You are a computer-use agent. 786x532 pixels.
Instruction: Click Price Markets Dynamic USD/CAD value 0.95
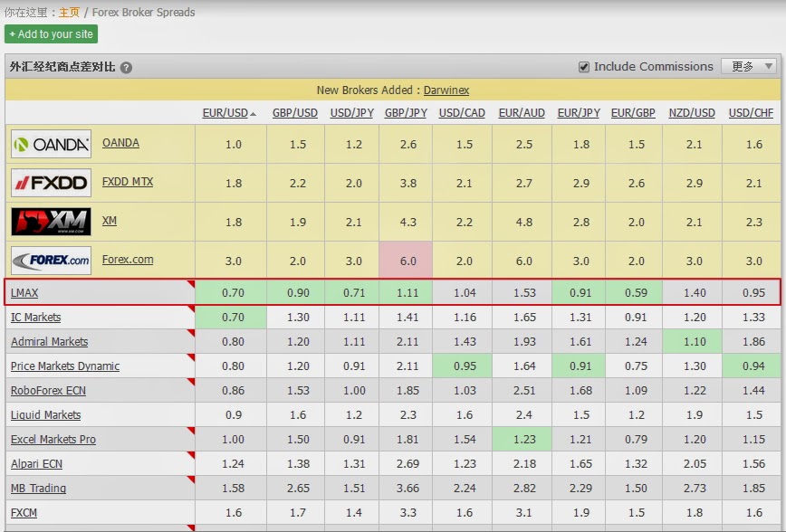[462, 366]
